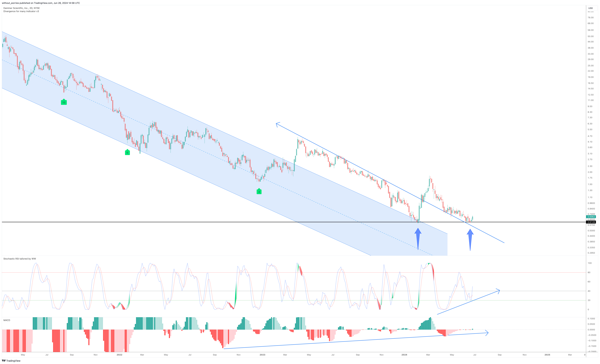Screen dimensions: 600x364
Task: Click the 2.00 price axis label
Action: point(590,172)
